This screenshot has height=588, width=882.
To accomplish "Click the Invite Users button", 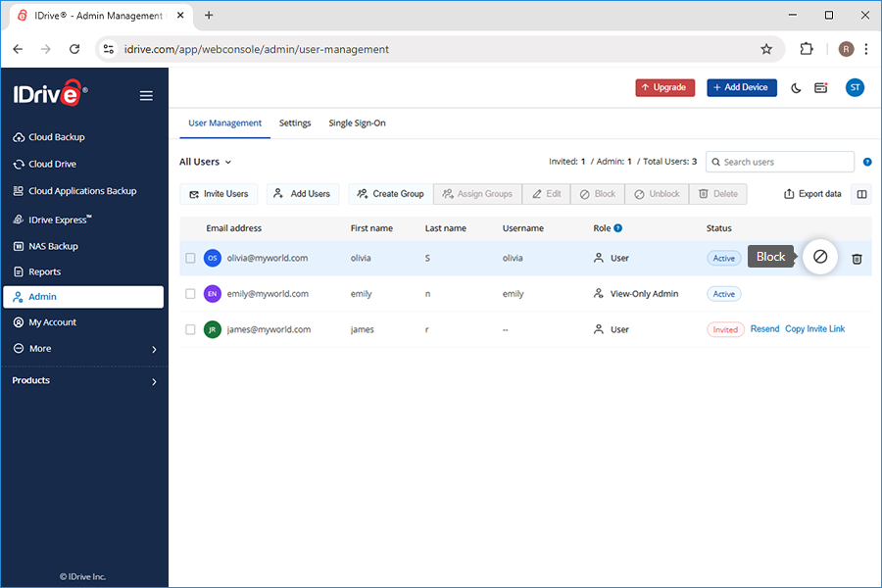I will click(219, 194).
